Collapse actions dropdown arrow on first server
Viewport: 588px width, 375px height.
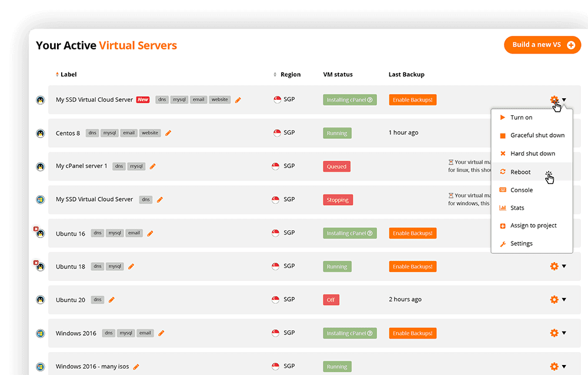tap(564, 100)
